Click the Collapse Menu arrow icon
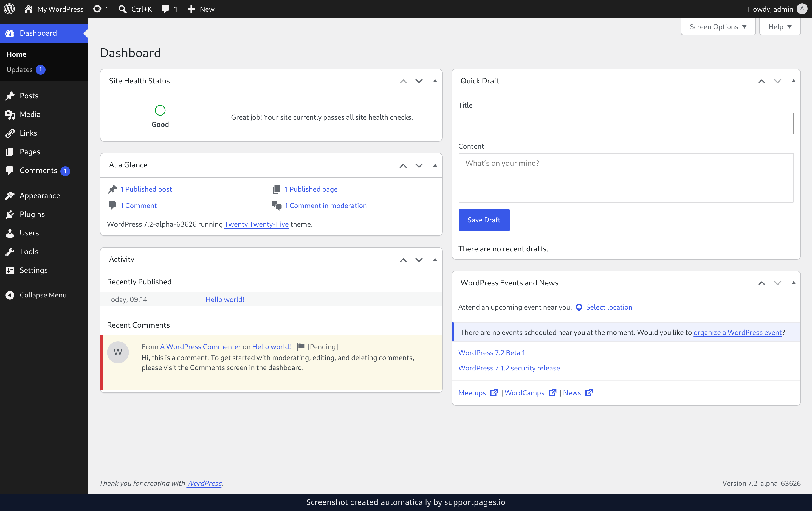This screenshot has width=812, height=511. pos(10,295)
